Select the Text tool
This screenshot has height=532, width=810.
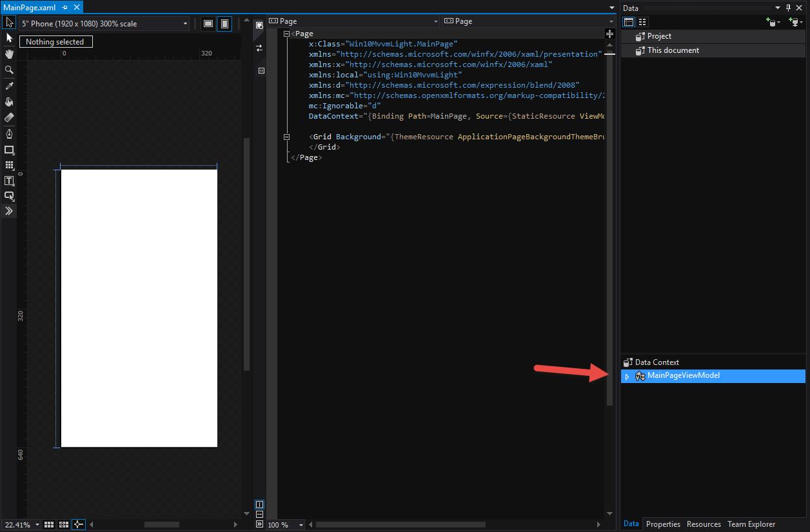coord(9,181)
